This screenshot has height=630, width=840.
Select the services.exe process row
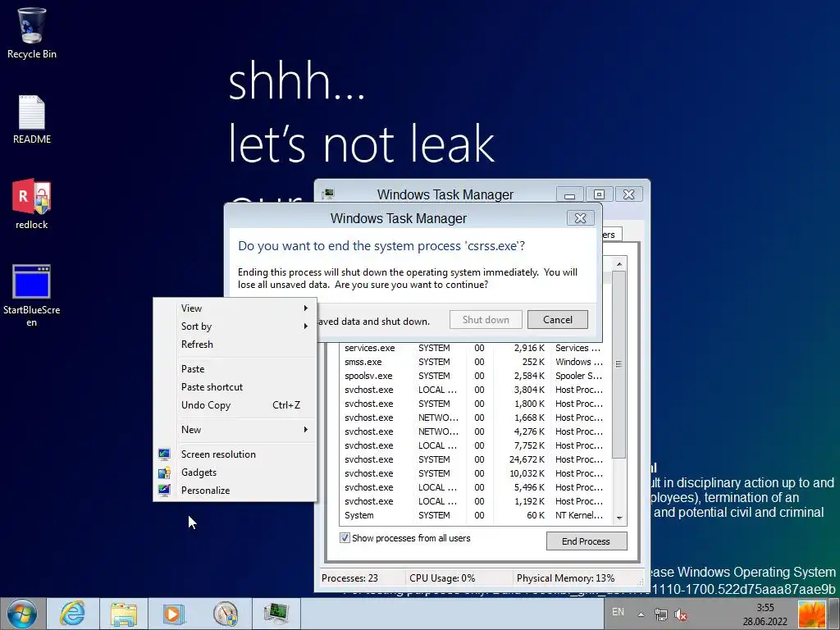[x=475, y=348]
